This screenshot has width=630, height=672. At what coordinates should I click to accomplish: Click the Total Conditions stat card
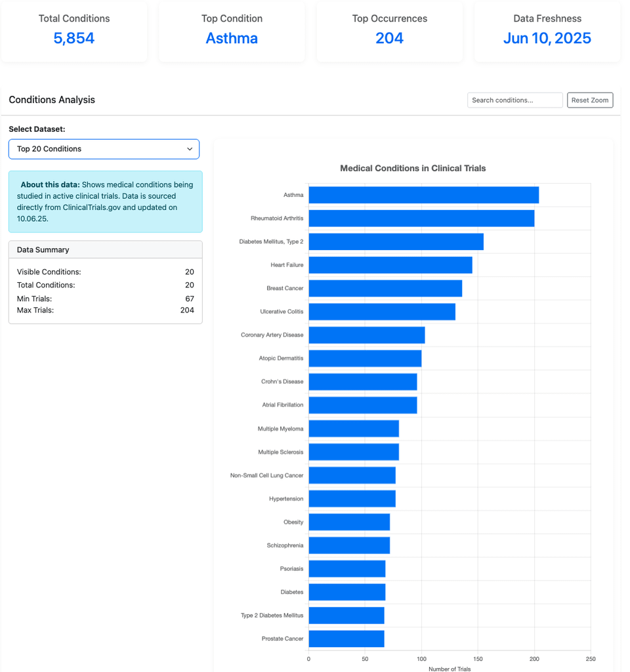coord(73,31)
